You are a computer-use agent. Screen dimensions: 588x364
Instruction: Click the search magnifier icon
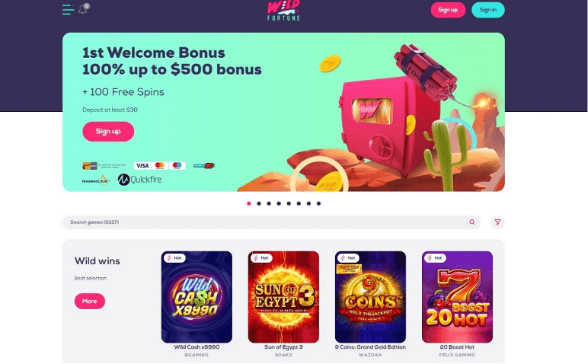pyautogui.click(x=472, y=222)
